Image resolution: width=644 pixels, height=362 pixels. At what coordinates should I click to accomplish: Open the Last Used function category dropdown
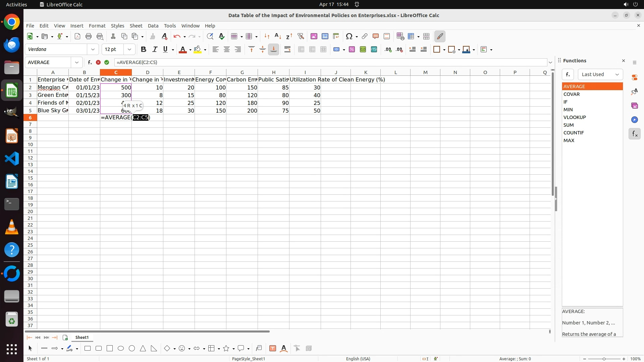pos(600,74)
